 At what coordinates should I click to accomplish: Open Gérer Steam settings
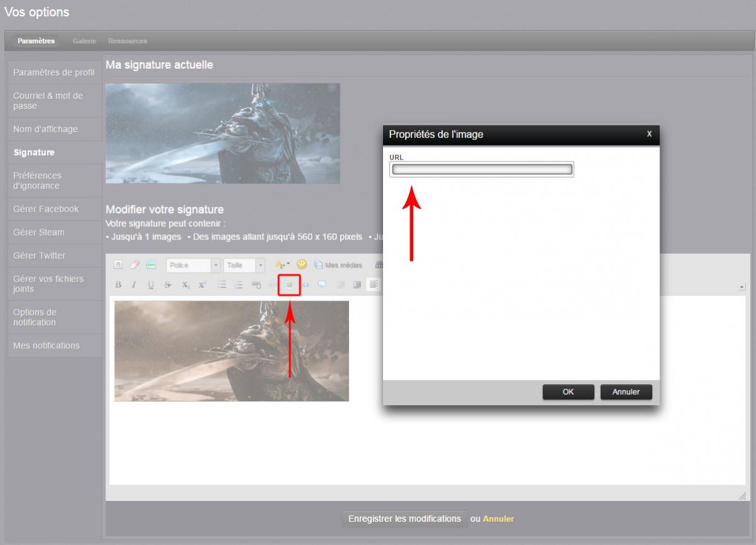[55, 232]
